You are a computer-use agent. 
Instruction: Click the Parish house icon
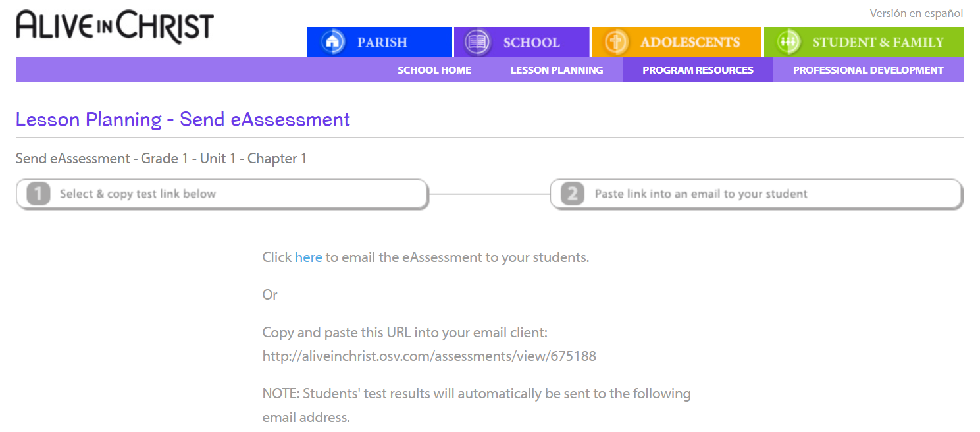pyautogui.click(x=333, y=42)
